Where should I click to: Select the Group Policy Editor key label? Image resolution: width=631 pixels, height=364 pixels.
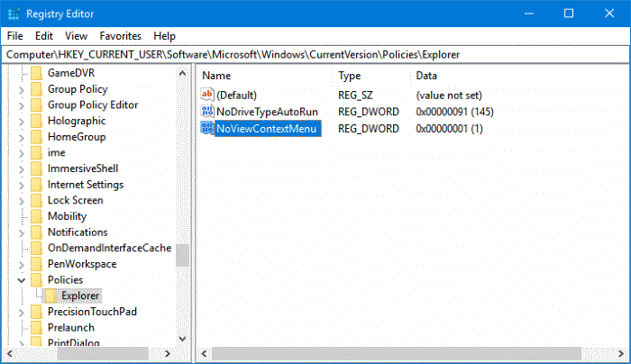(93, 105)
